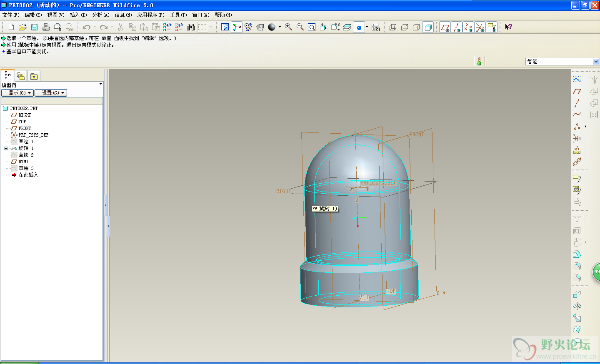Screen dimensions: 600x364
Task: Click the Context-sensitive Help cursor icon
Action: [508, 27]
